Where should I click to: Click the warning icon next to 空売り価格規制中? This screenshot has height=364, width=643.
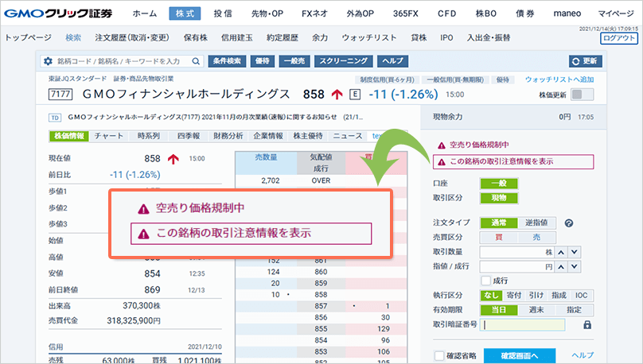pos(442,145)
